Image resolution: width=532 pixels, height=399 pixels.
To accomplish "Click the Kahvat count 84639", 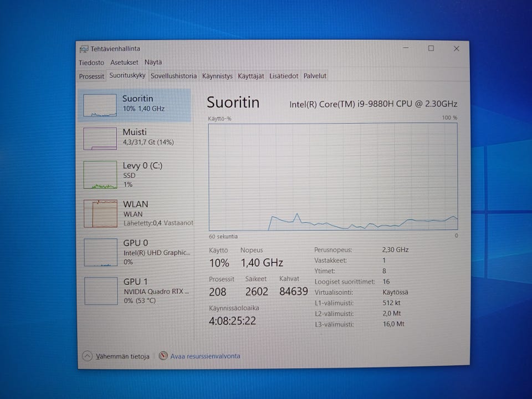I will [294, 291].
